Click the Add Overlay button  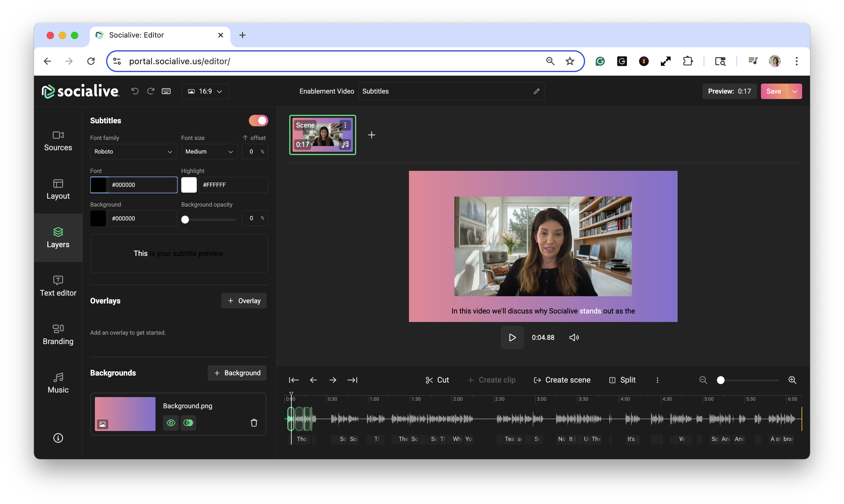pos(244,301)
